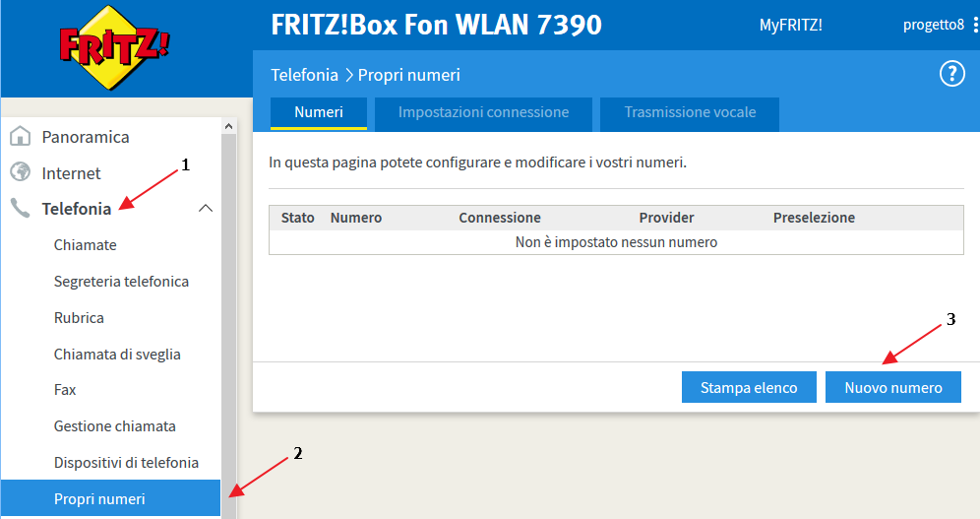Open MyFRITZ! link in header
The image size is (980, 519).
(x=791, y=25)
